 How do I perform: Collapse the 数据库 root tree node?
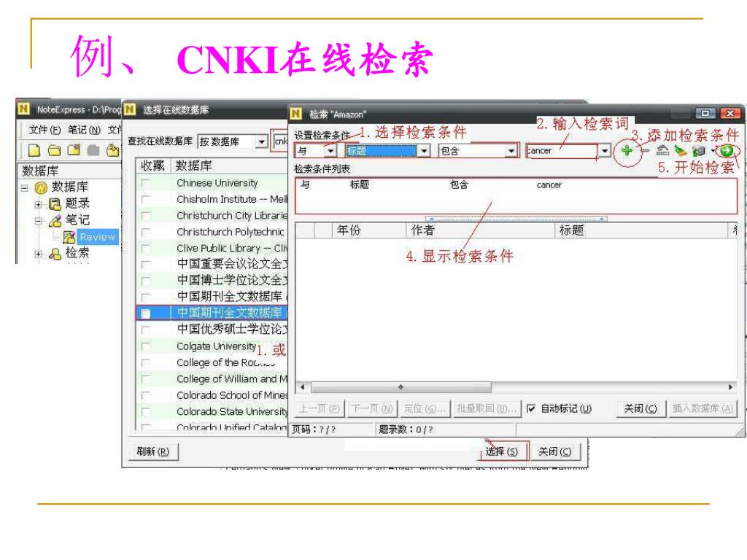[24, 188]
